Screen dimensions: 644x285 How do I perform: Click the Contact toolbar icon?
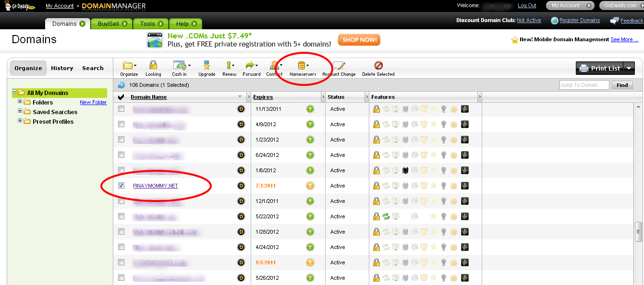[x=275, y=68]
